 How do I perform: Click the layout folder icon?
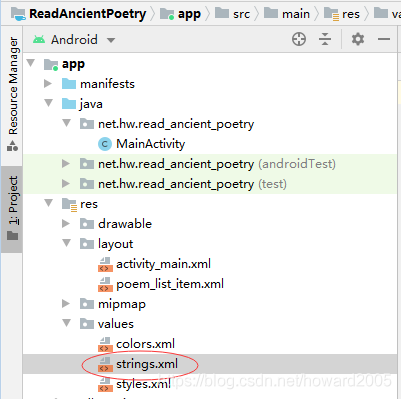87,244
